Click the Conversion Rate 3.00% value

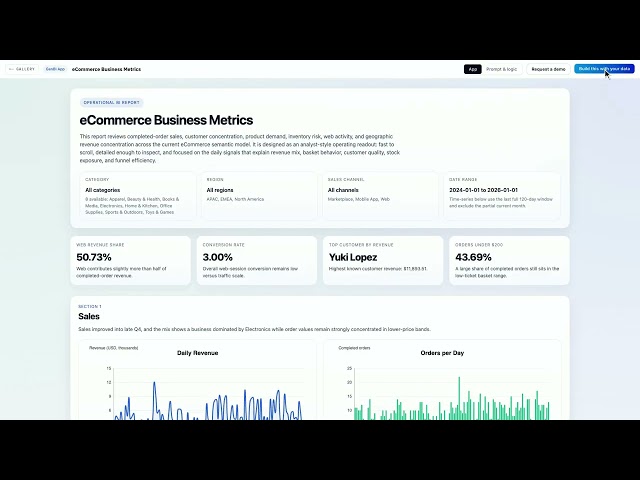[x=218, y=257]
